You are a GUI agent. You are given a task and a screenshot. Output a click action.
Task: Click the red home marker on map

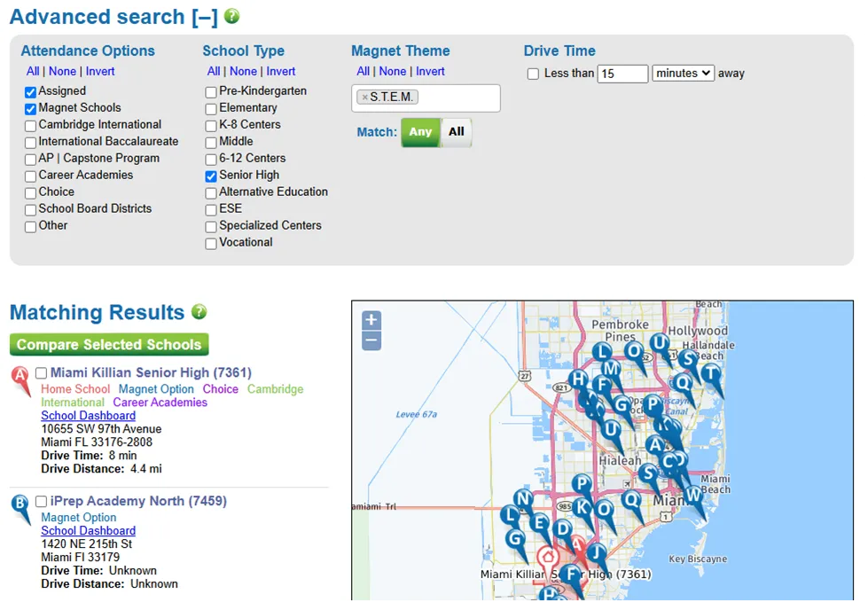pos(548,558)
